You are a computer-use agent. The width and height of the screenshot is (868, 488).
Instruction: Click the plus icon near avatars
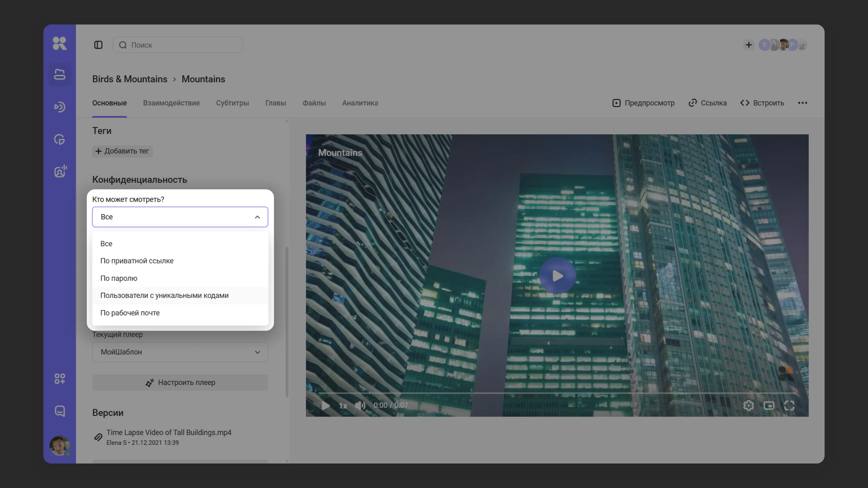pos(748,45)
